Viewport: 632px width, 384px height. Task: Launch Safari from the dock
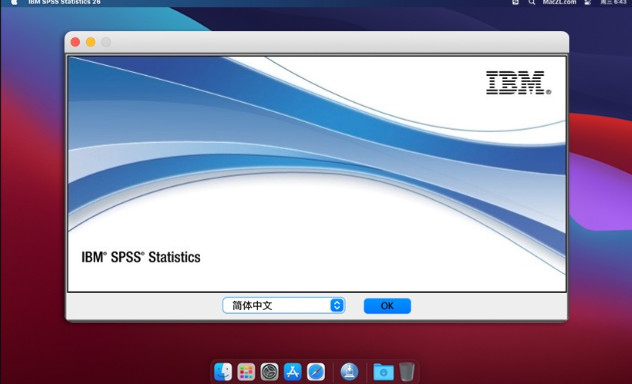point(316,372)
